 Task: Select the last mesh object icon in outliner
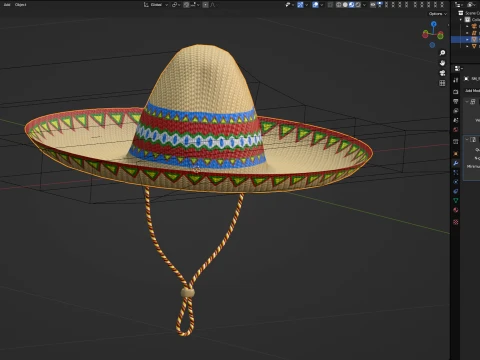474,46
